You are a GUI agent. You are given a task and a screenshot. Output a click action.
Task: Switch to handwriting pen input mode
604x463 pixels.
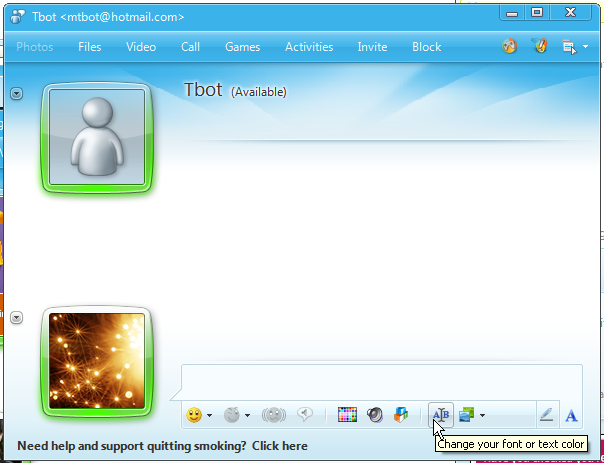point(546,415)
